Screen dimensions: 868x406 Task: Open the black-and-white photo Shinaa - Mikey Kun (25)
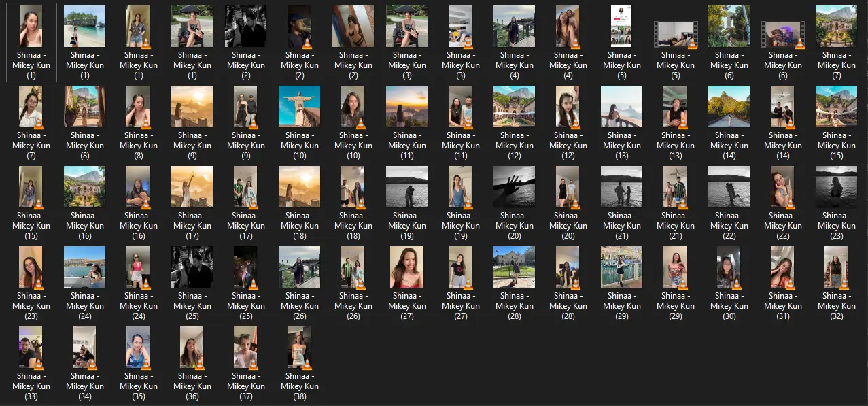[x=192, y=267]
